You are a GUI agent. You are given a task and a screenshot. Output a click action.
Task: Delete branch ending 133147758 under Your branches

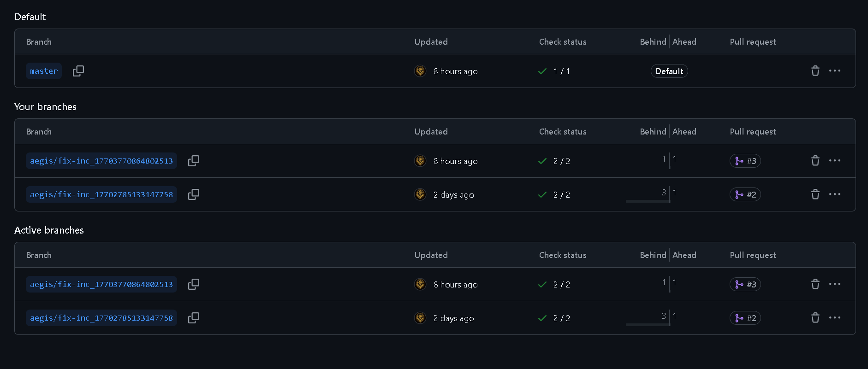(815, 194)
